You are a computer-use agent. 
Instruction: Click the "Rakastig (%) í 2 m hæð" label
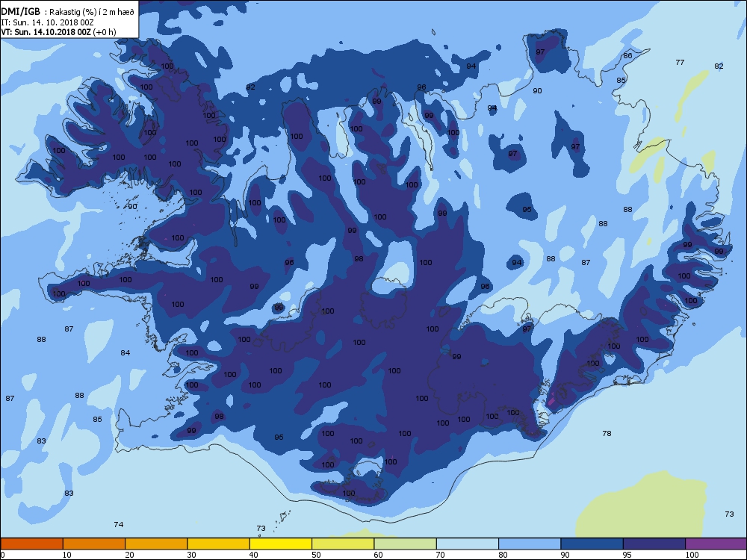pos(91,13)
